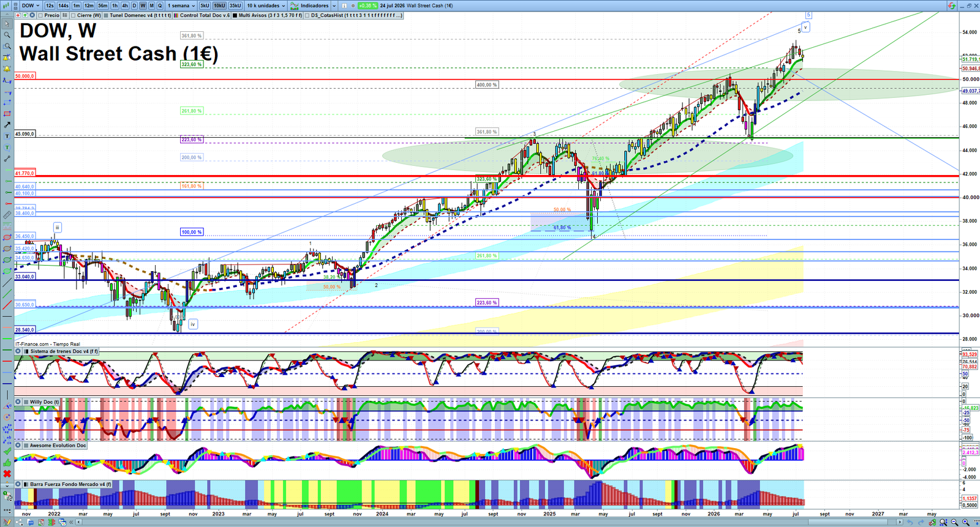This screenshot has height=527, width=980.
Task: Click the Control Total Doc v.6 color swatch
Action: click(176, 15)
